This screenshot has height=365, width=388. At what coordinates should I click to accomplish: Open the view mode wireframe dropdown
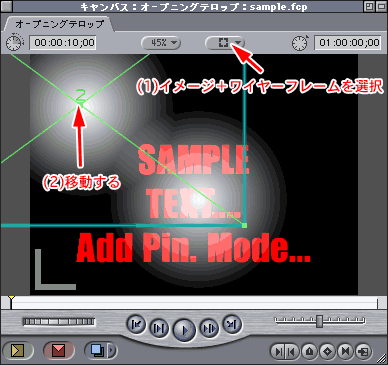pyautogui.click(x=225, y=43)
